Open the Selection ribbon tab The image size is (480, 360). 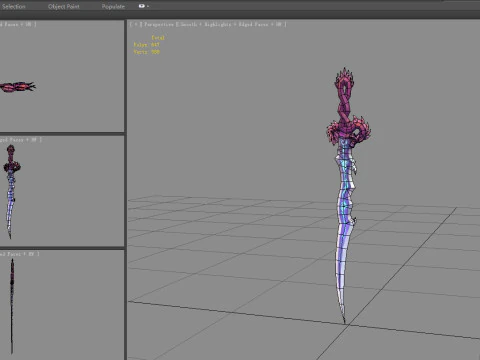pos(13,6)
